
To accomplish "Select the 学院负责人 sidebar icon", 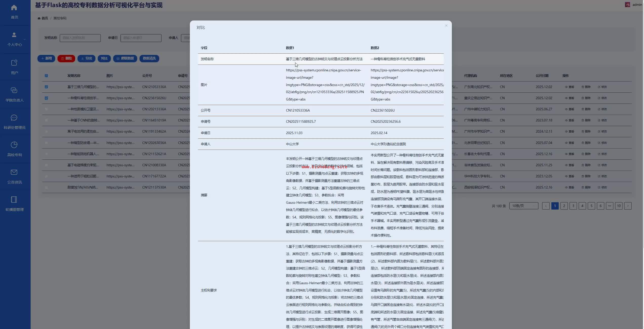I will pos(14,90).
